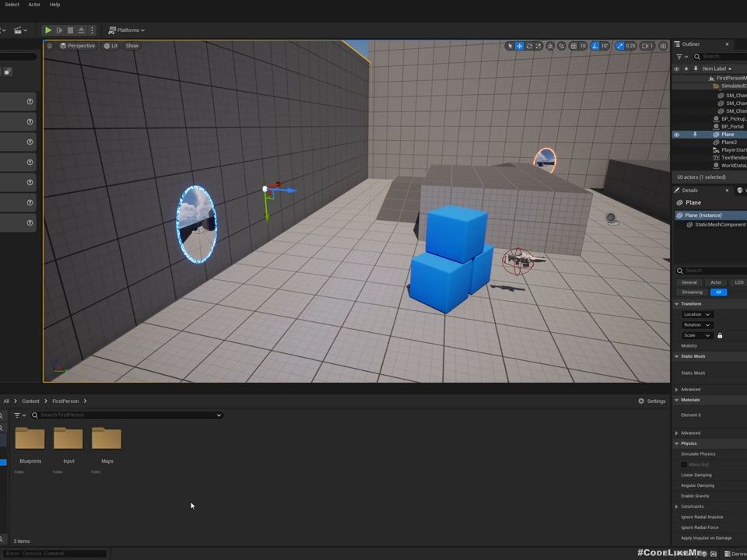747x560 pixels.
Task: Toggle the pin icon on Plane row
Action: pos(695,135)
